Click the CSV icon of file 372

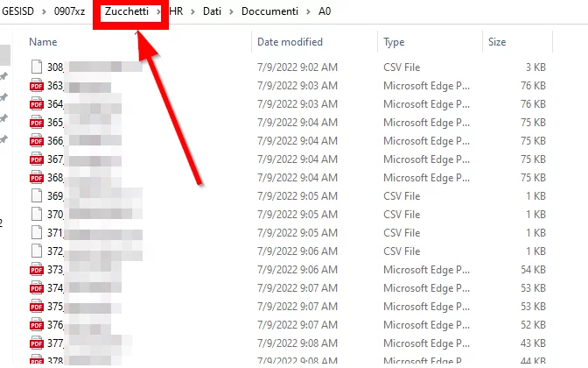(x=37, y=251)
